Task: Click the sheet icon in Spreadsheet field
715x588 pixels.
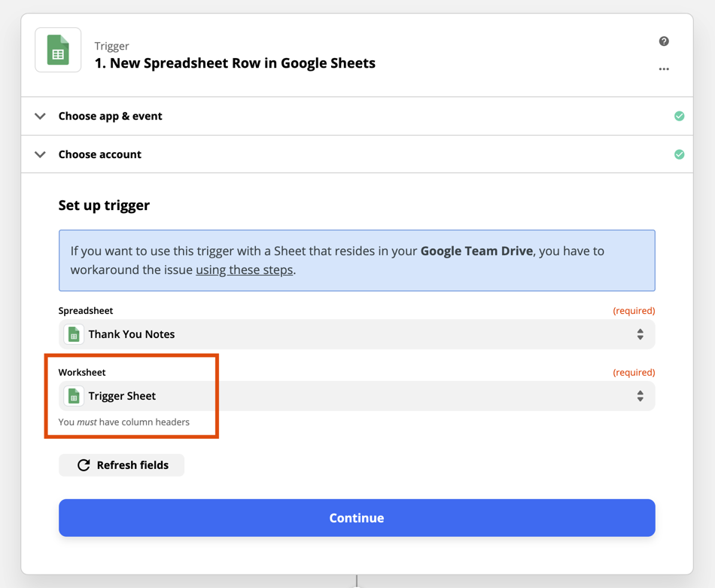Action: (x=74, y=334)
